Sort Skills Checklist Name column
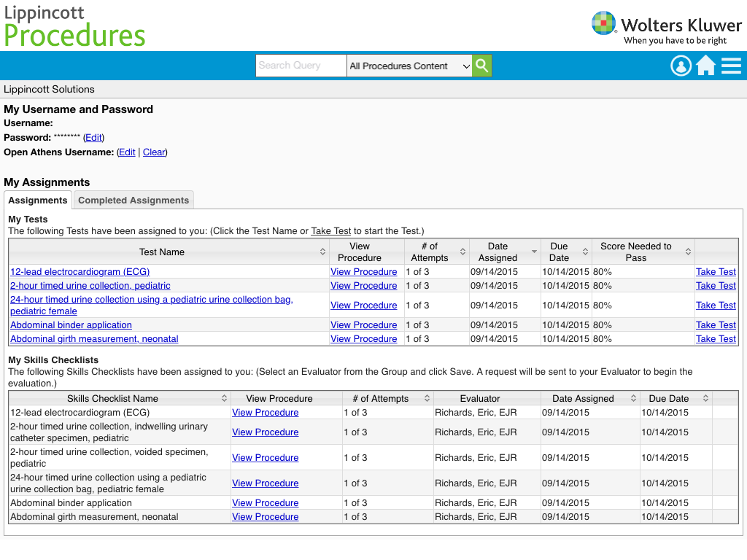The width and height of the screenshot is (747, 560). click(x=224, y=399)
